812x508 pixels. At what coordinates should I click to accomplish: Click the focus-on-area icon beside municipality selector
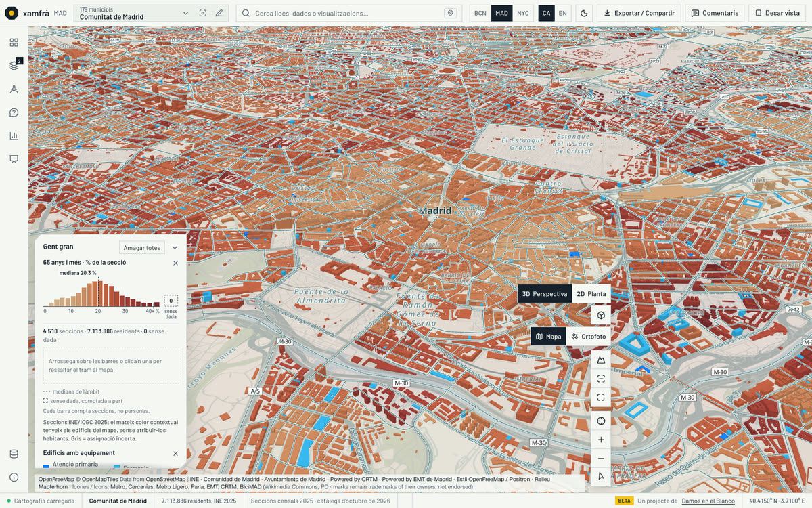(202, 13)
